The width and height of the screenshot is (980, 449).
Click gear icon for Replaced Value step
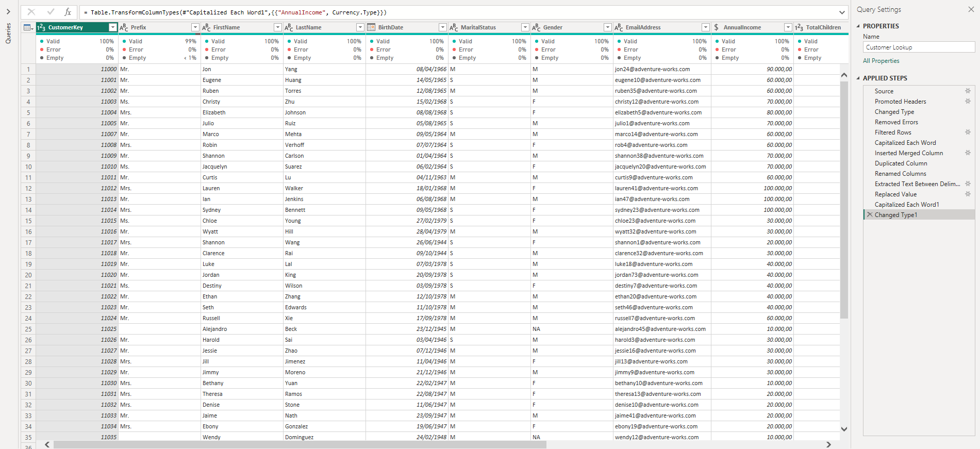click(x=968, y=194)
